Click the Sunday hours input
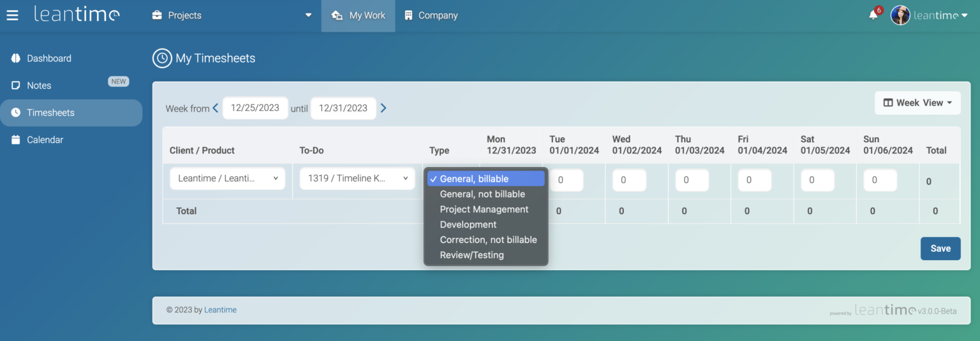The image size is (980, 341). 880,180
